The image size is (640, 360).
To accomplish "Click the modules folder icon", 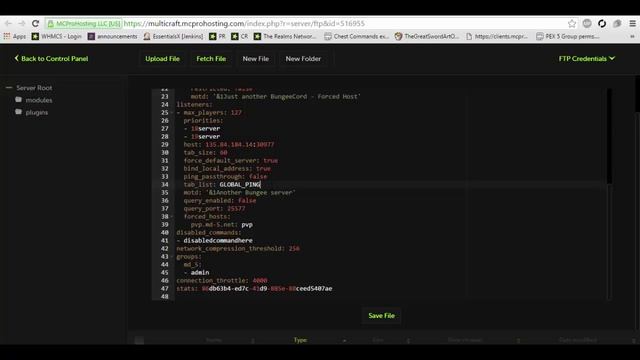I will (18, 100).
